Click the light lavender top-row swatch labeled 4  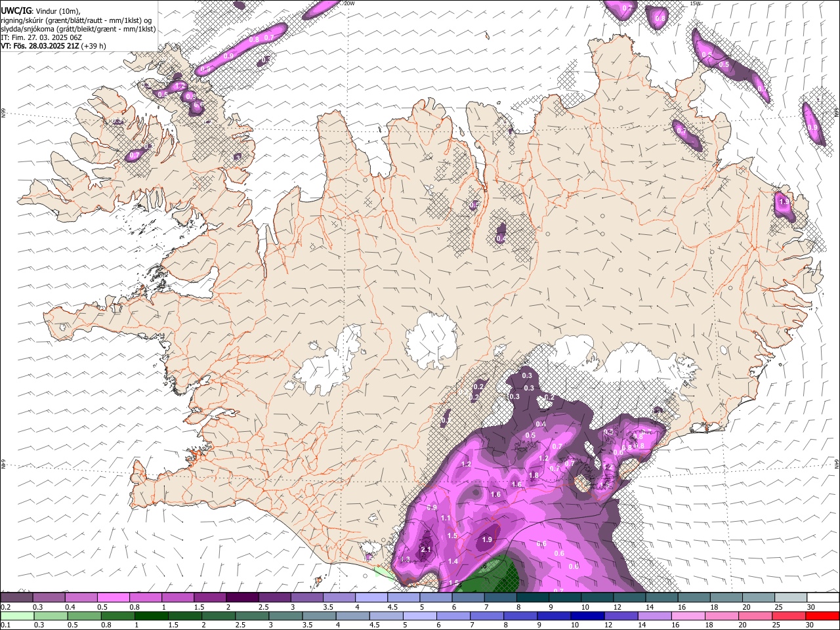[x=371, y=597]
